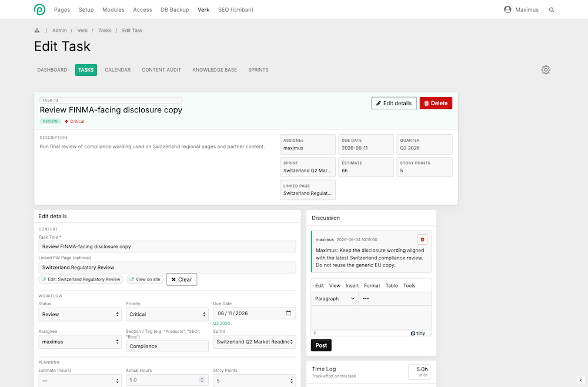Click the Due Date input field
Image resolution: width=588 pixels, height=387 pixels.
coord(254,313)
